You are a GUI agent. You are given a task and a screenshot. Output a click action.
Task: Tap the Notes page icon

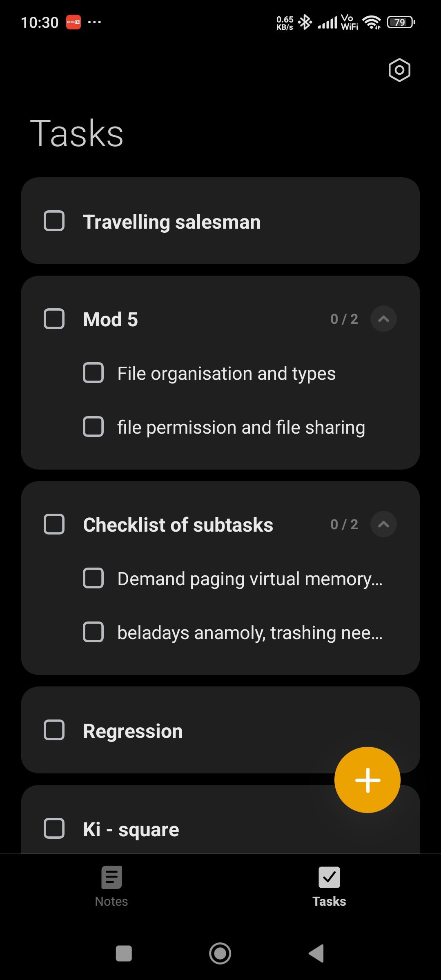pyautogui.click(x=111, y=877)
